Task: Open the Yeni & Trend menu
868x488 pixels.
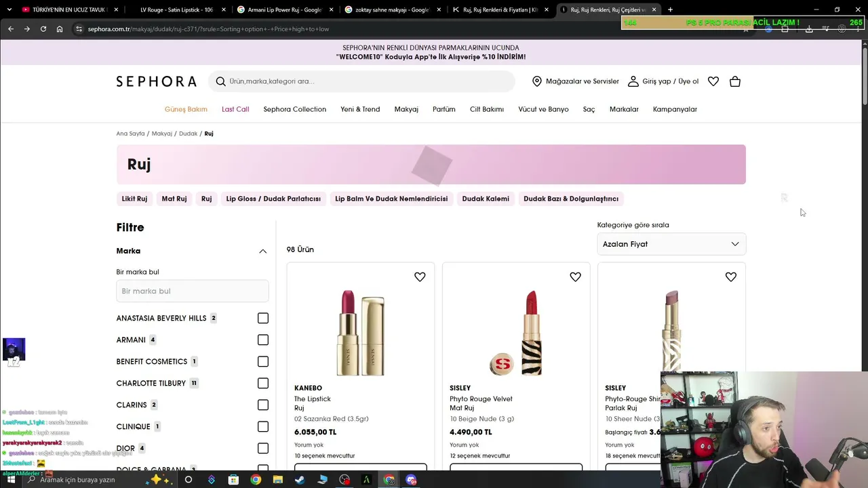Action: pyautogui.click(x=360, y=109)
